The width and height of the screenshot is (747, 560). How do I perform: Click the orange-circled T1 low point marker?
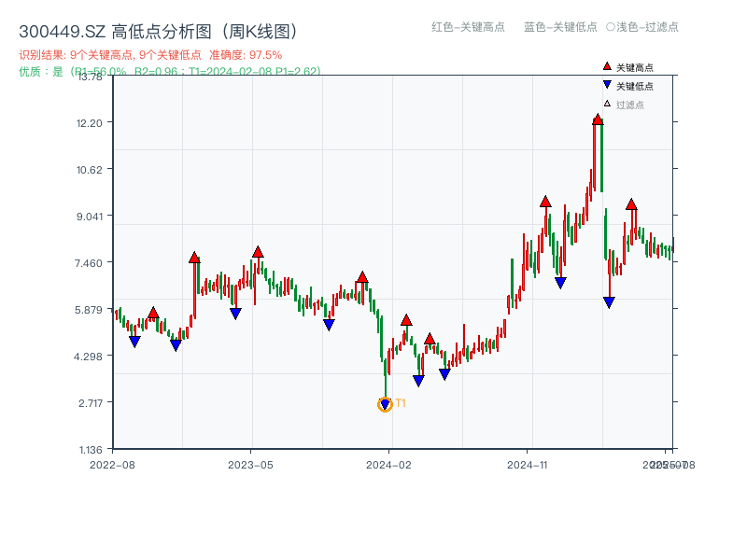coord(385,404)
